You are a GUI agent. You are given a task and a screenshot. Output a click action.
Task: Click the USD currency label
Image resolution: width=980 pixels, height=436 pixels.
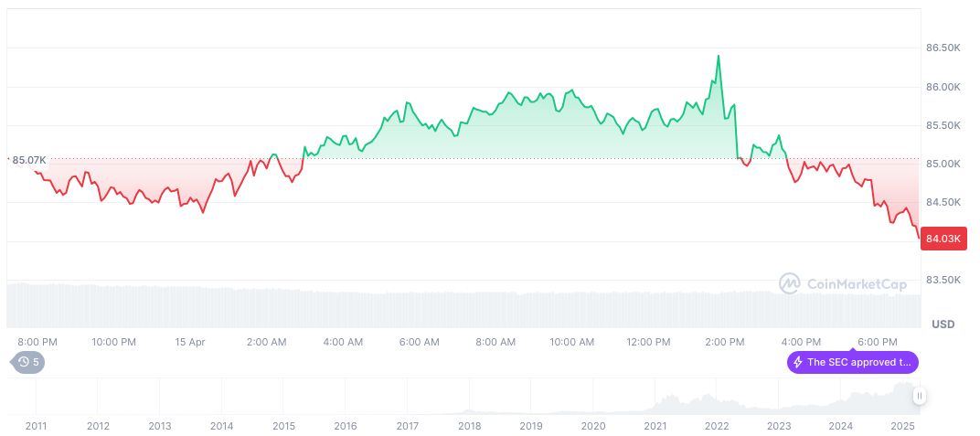(943, 324)
